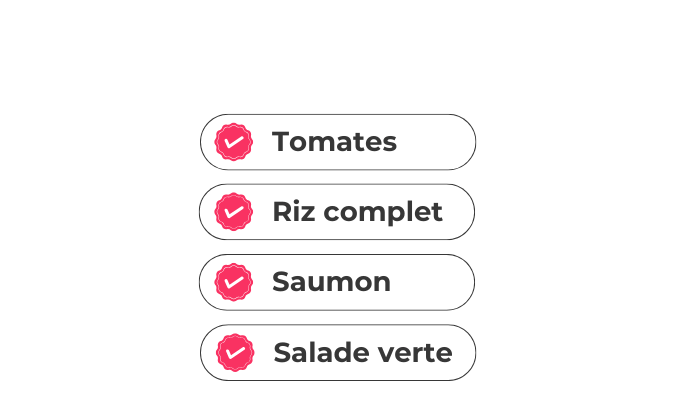
Task: Click the pink check badge beside Riz complet
Action: (234, 212)
